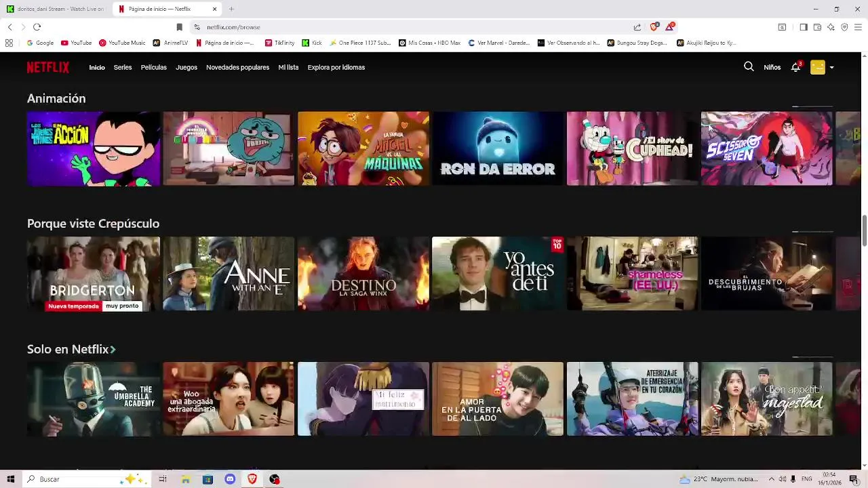The width and height of the screenshot is (868, 488).
Task: Click the bookmark icon beside address bar
Action: tap(179, 27)
